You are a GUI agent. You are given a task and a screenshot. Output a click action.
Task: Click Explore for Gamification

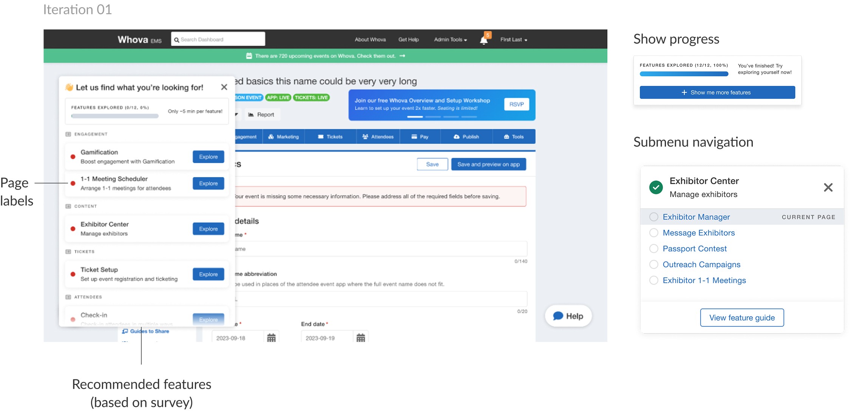tap(208, 157)
